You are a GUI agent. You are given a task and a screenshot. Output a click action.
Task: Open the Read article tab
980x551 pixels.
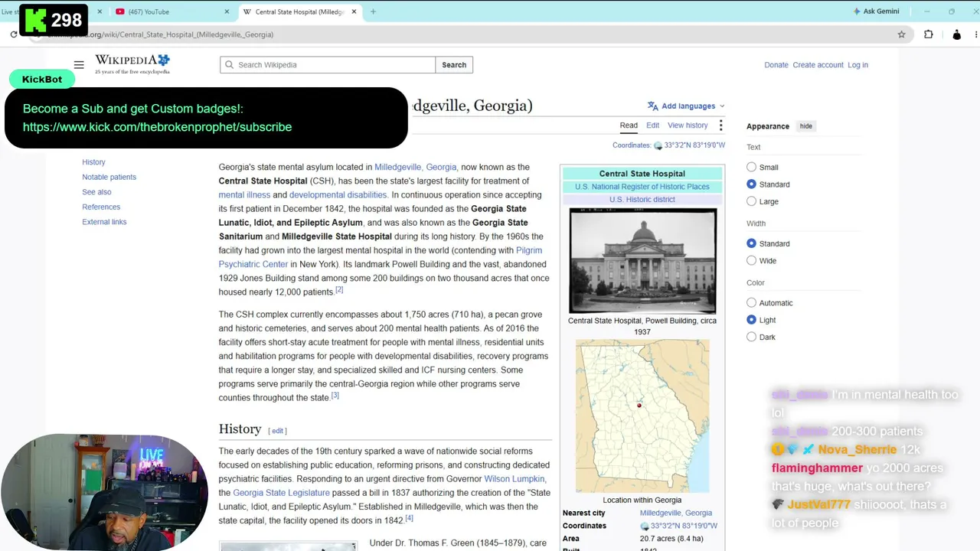[x=629, y=126]
